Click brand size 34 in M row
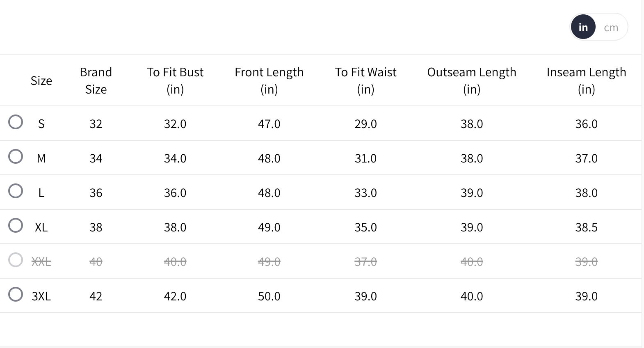This screenshot has width=644, height=348. (x=96, y=158)
